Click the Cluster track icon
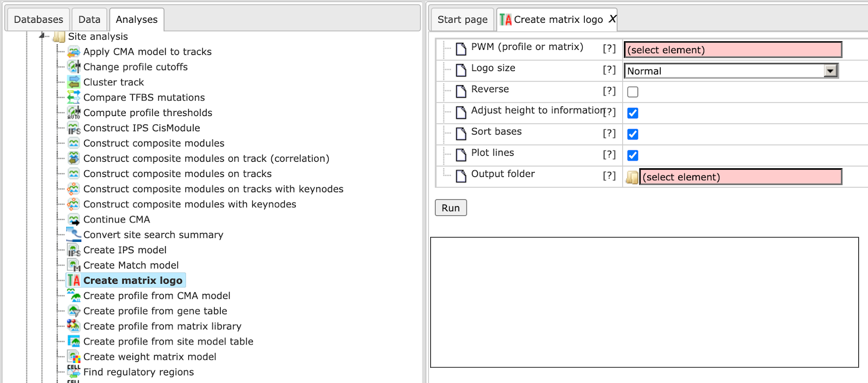The height and width of the screenshot is (383, 868). coord(74,82)
